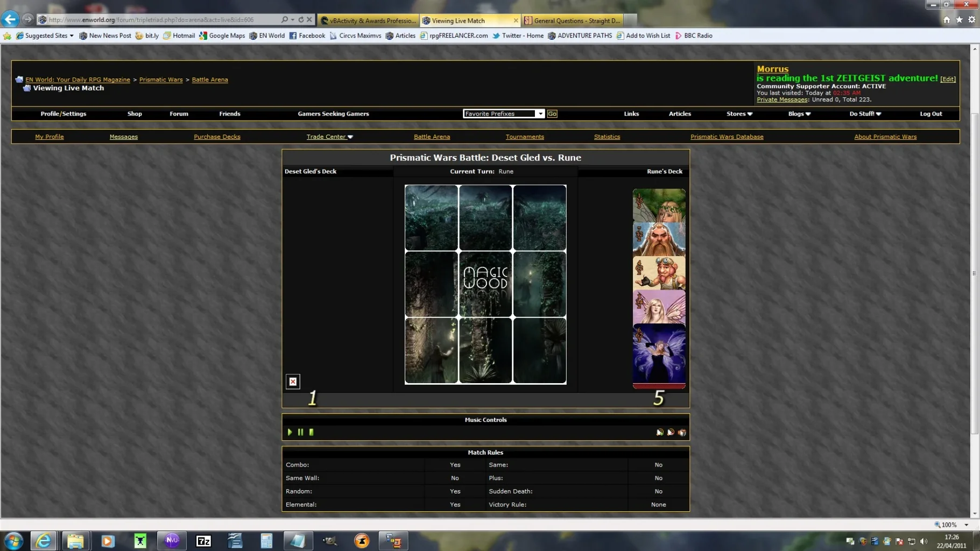Open the Forum menu item
Screen dimensions: 980x551
pos(179,114)
